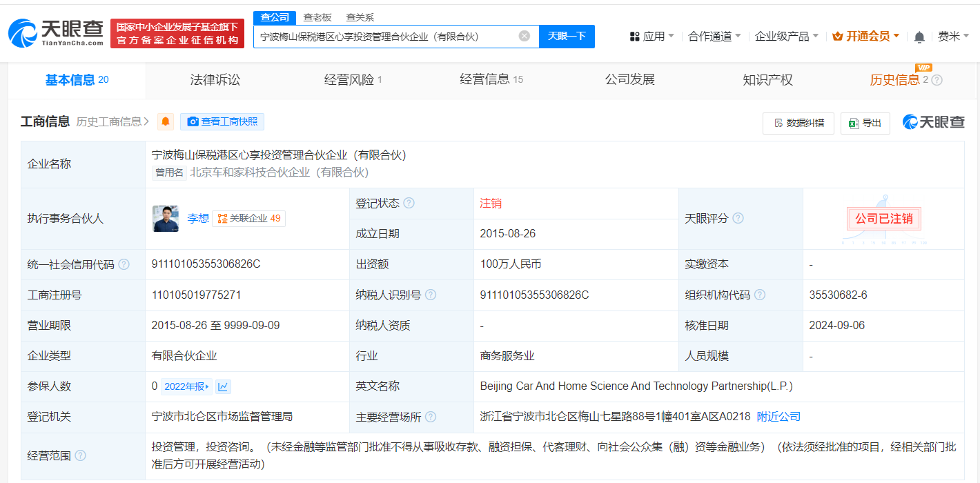Open the 开通会员 dropdown menu

pyautogui.click(x=865, y=36)
